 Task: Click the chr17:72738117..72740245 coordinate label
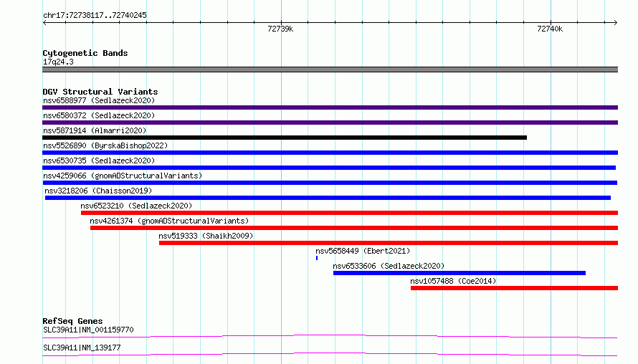coord(95,15)
